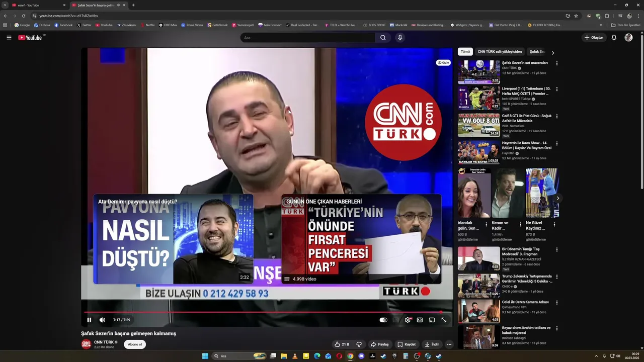Open end-screen video 'Ata Demirer pavyona nasıl düştü?'
644x362 pixels.
[x=173, y=239]
